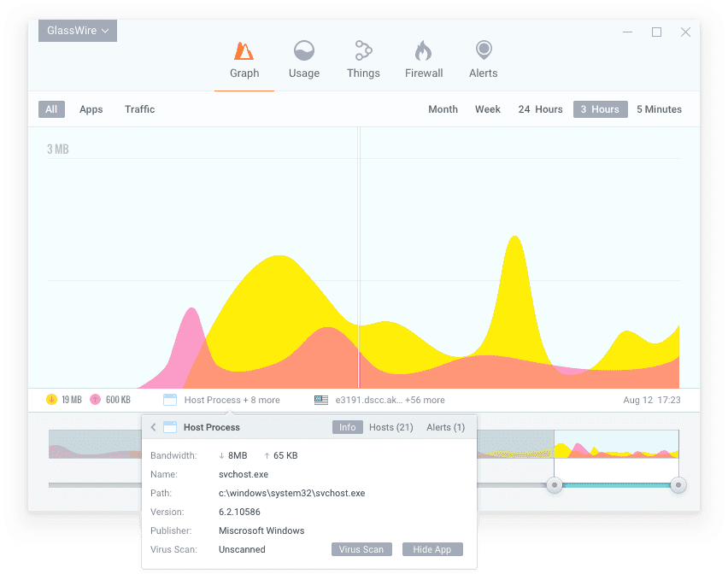Select the Traffic filter
This screenshot has width=728, height=580.
pos(140,109)
